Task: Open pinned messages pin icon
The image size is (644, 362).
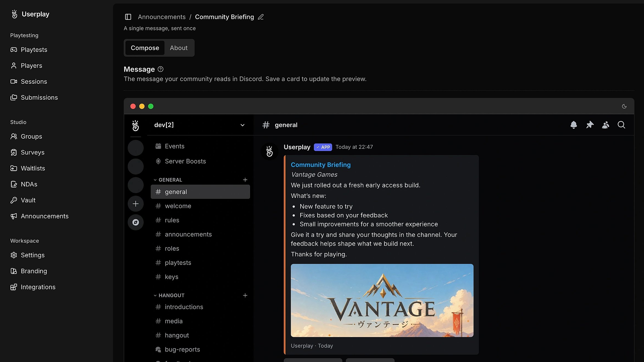Action: click(590, 125)
